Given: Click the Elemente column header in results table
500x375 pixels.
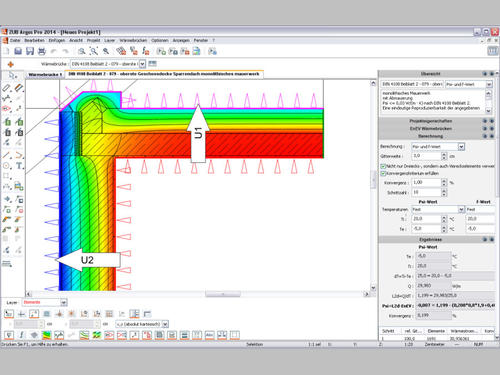Looking at the screenshot, I should click(x=436, y=331).
